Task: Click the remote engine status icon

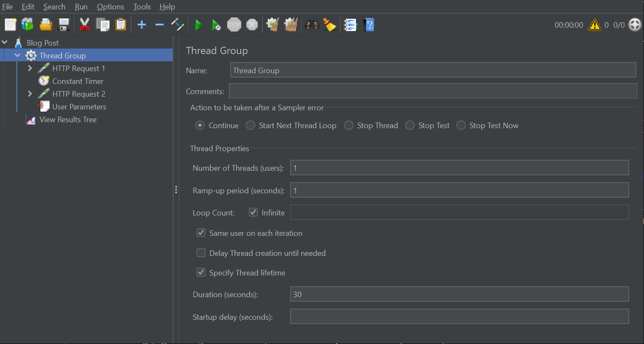Action: 635,25
